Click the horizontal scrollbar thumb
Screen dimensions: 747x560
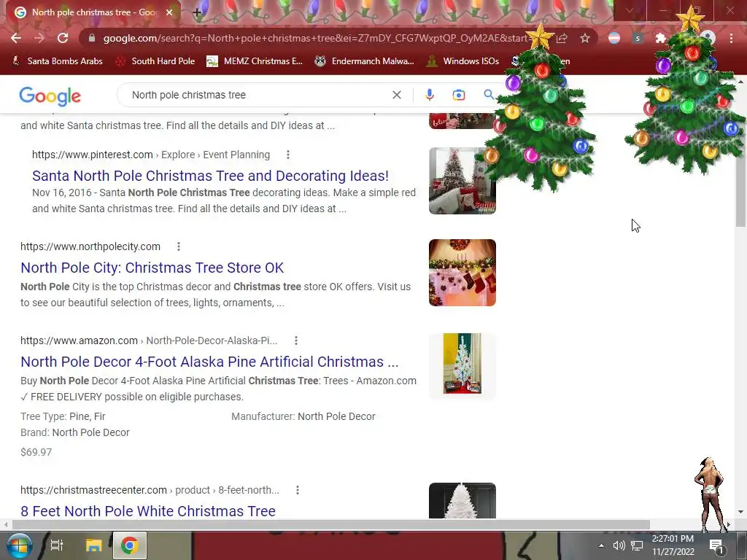[x=330, y=524]
